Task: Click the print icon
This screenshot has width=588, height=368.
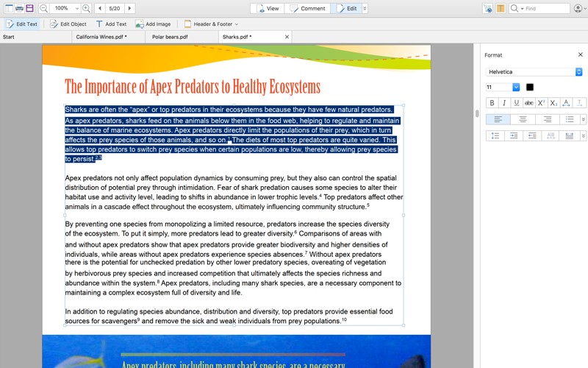Action: point(20,8)
